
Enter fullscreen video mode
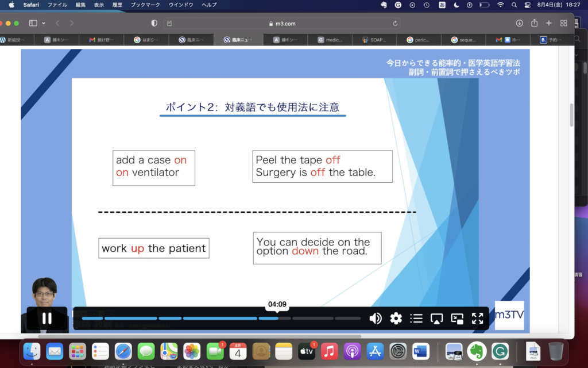477,318
